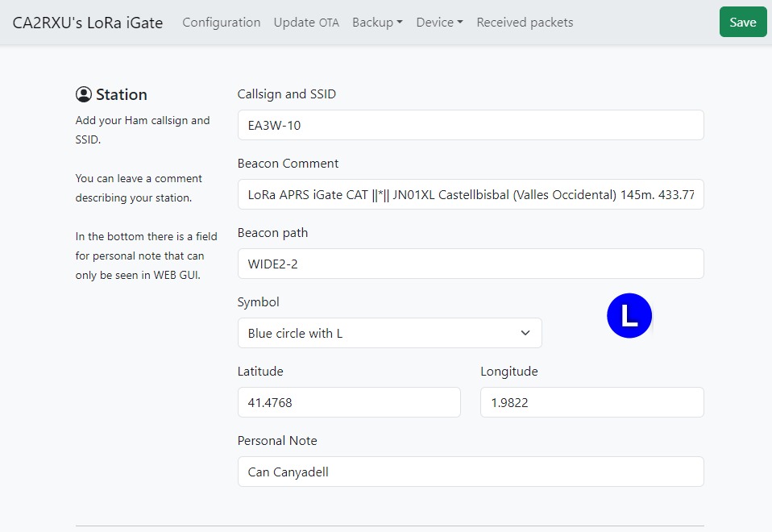Focus the Callsign and SSID field
Viewport: 772px width, 532px height.
coord(470,125)
